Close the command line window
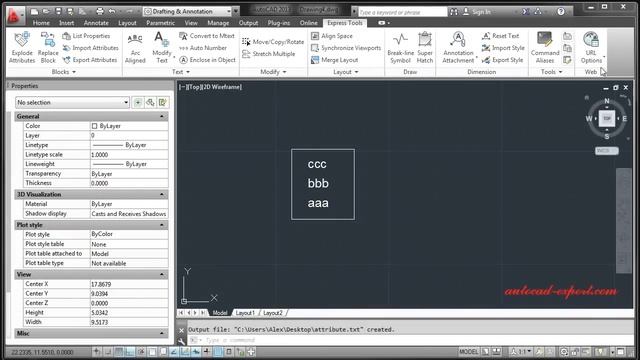The height and width of the screenshot is (360, 640). tap(182, 330)
